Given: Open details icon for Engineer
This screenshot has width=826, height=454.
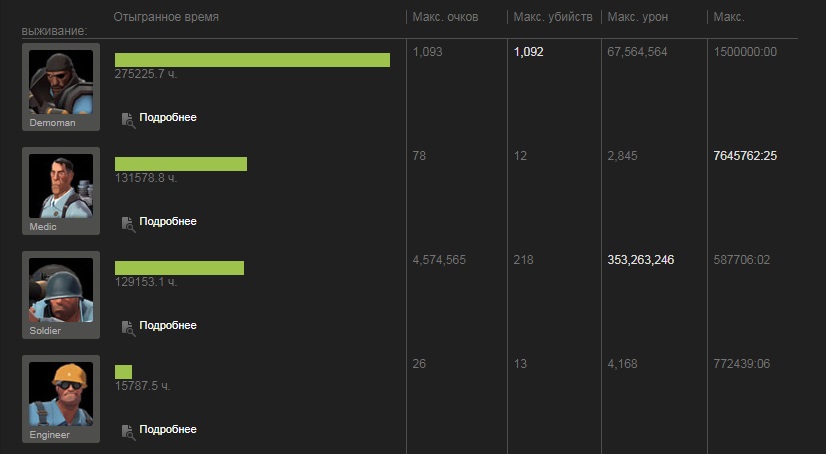Looking at the screenshot, I should pos(128,432).
